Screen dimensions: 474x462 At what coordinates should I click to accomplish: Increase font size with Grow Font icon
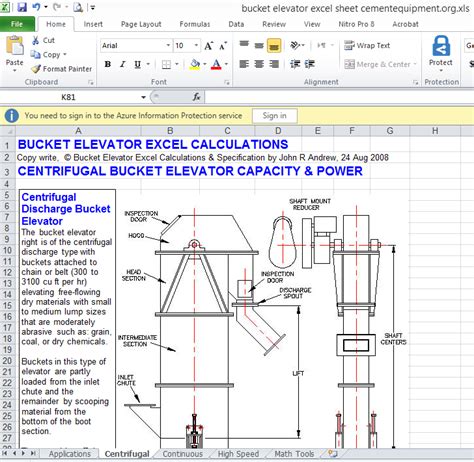coord(209,46)
